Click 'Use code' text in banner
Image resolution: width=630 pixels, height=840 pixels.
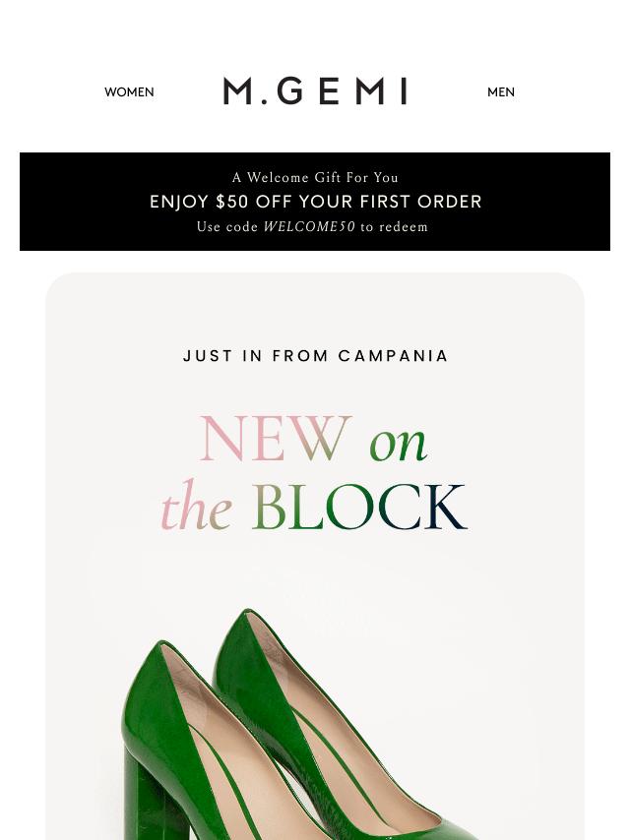click(227, 226)
